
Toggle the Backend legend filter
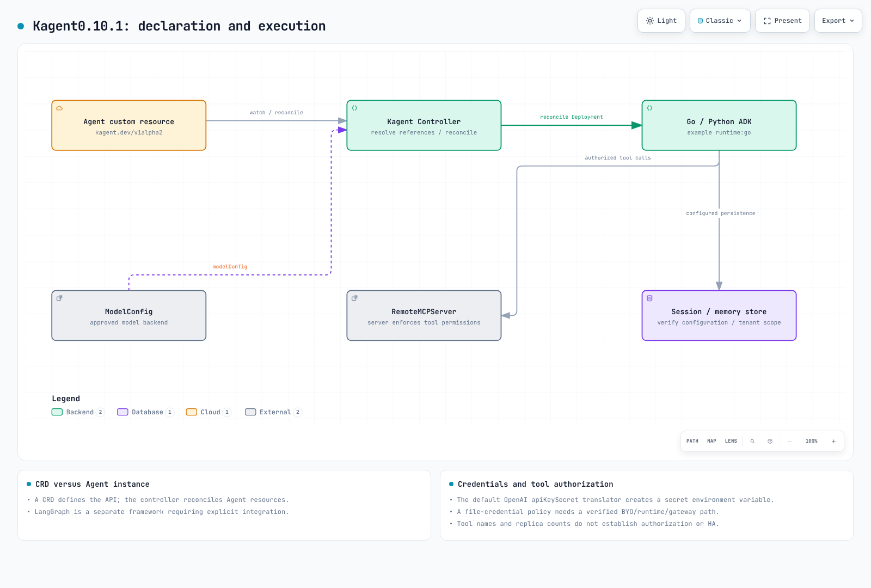(x=78, y=412)
